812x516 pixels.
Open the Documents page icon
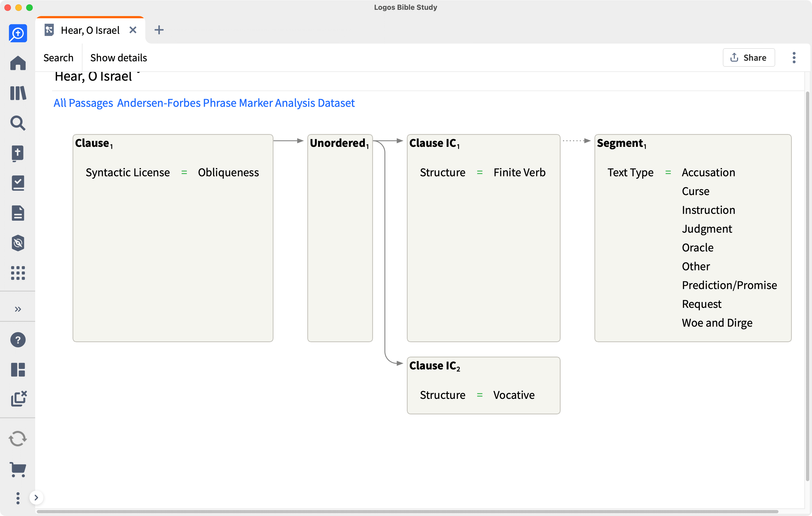click(x=18, y=213)
